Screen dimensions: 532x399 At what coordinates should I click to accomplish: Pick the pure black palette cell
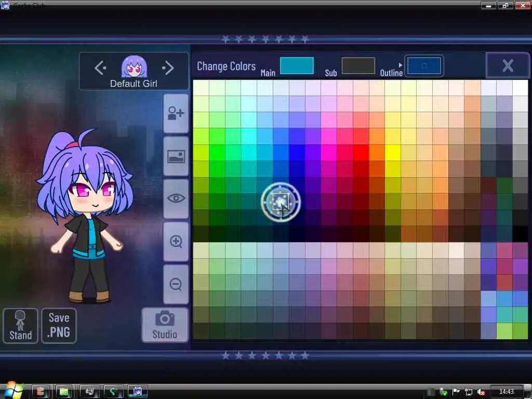pos(520,233)
